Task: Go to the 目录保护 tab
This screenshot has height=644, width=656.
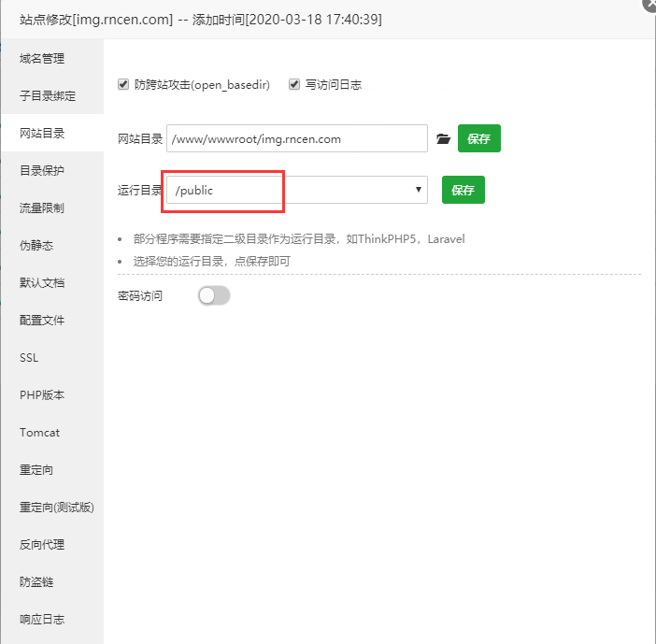Action: pyautogui.click(x=52, y=170)
